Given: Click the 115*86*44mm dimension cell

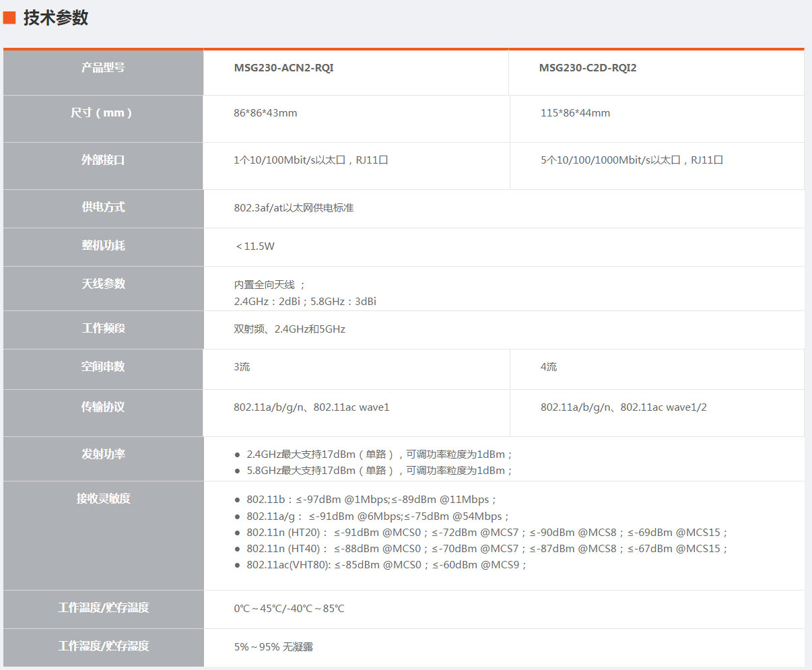Looking at the screenshot, I should [x=575, y=113].
